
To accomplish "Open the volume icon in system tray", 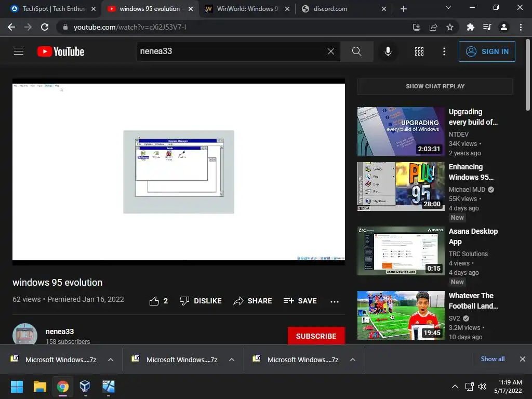I will [x=482, y=387].
